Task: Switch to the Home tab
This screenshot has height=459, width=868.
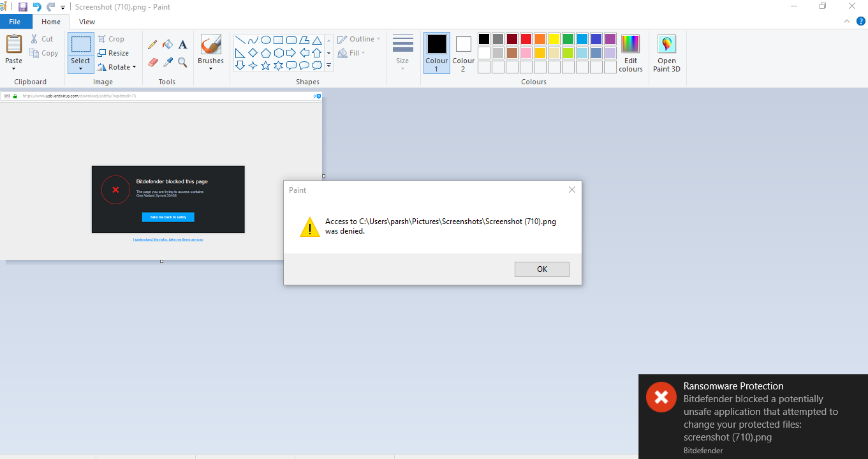Action: coord(51,22)
